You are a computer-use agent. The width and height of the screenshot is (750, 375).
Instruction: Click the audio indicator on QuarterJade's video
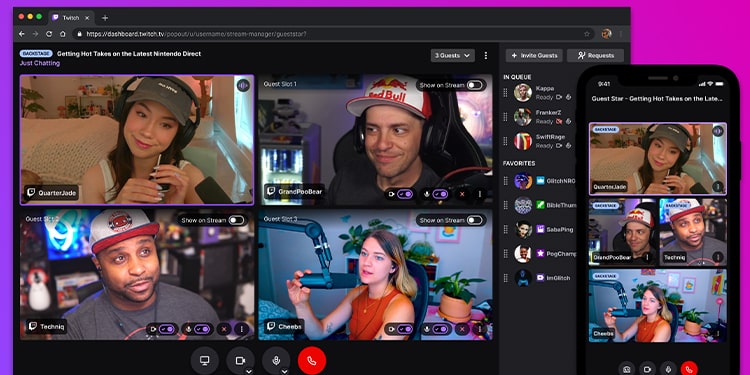pyautogui.click(x=243, y=85)
